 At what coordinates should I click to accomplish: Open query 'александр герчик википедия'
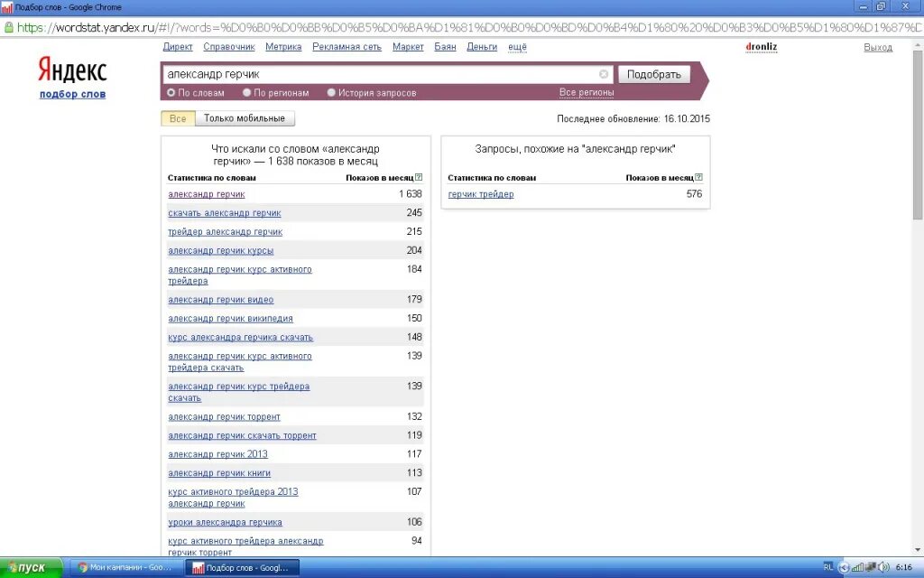230,319
